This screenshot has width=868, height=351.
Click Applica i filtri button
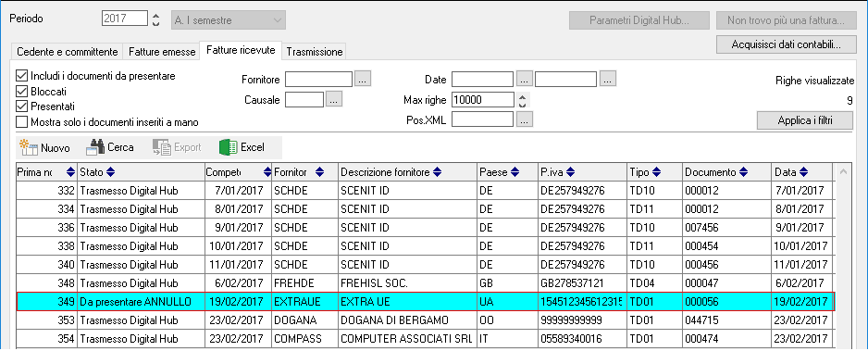point(805,119)
